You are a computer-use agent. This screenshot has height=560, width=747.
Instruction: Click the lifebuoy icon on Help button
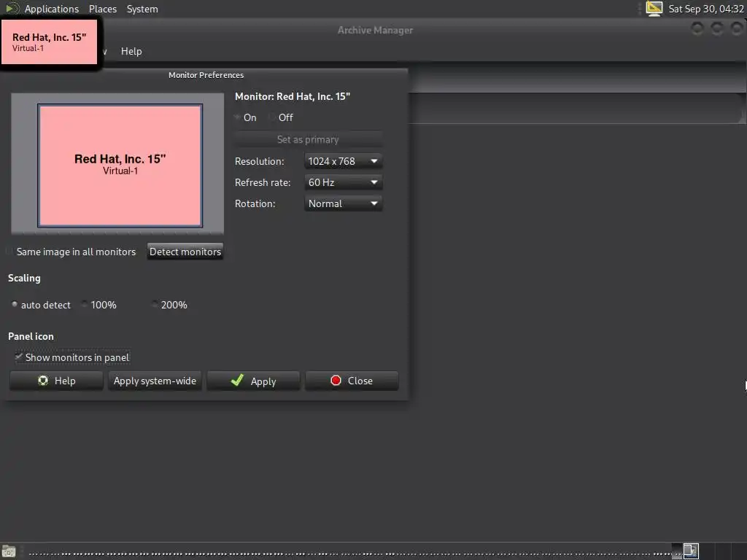pos(43,381)
